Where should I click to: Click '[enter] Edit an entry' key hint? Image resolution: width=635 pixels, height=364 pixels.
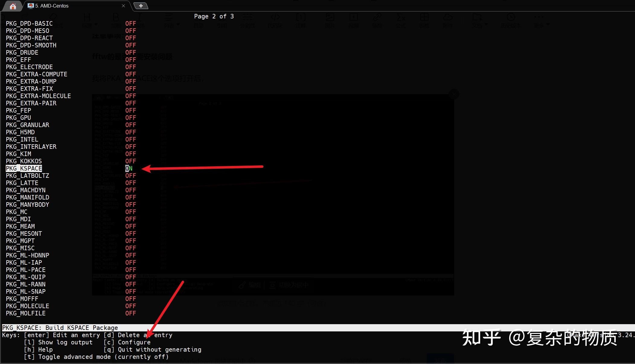pos(62,335)
